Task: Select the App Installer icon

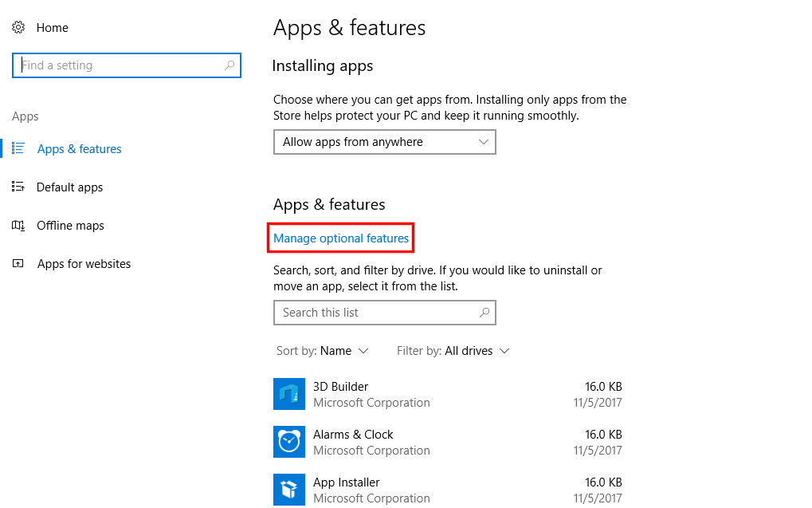Action: (x=289, y=490)
